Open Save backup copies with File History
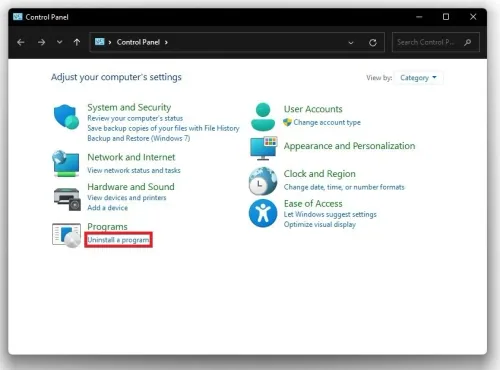The image size is (500, 370). pyautogui.click(x=163, y=128)
